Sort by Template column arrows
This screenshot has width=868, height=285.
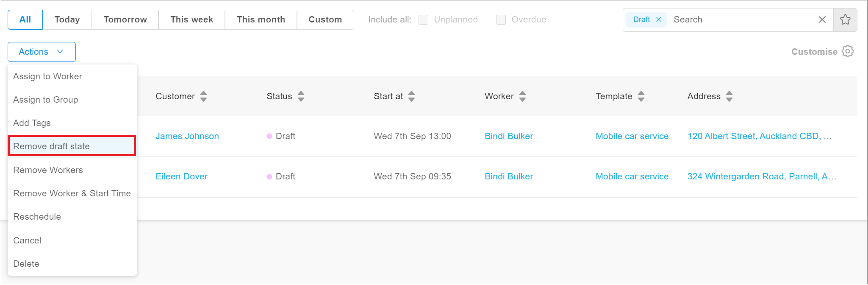[641, 96]
